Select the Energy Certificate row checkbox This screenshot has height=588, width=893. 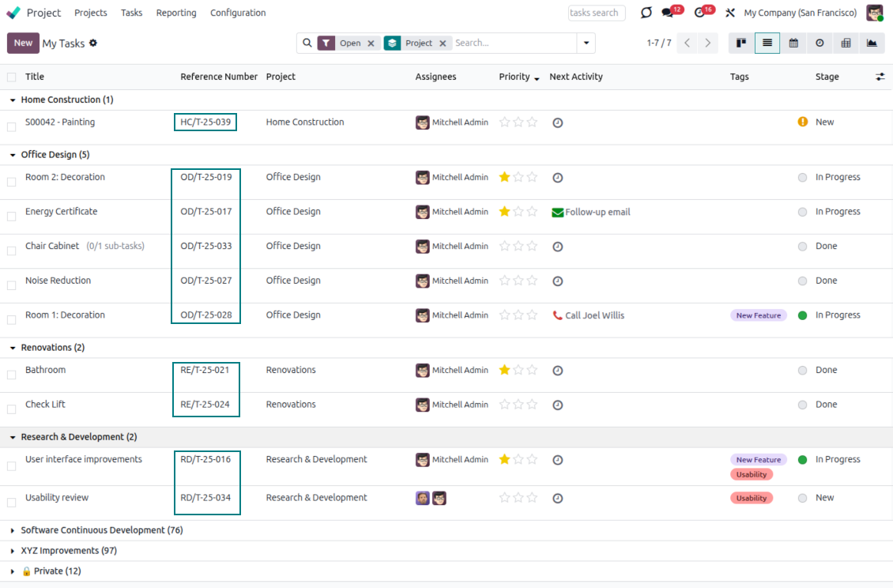click(x=11, y=216)
